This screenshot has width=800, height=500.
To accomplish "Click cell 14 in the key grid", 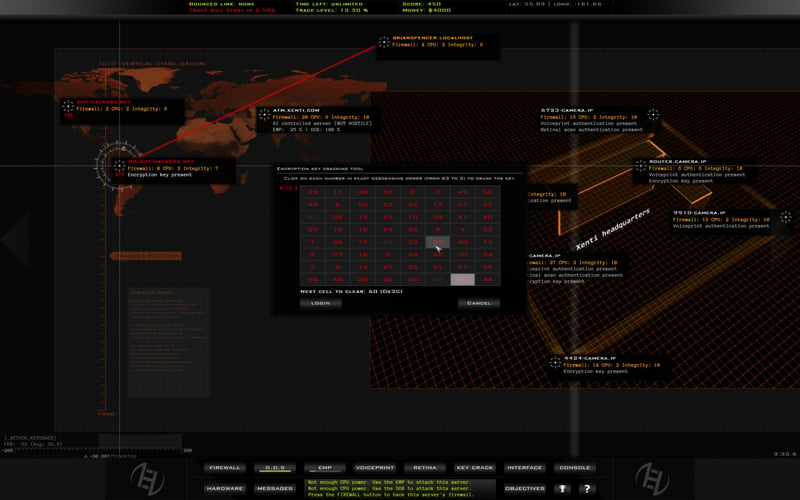I will pos(363,267).
